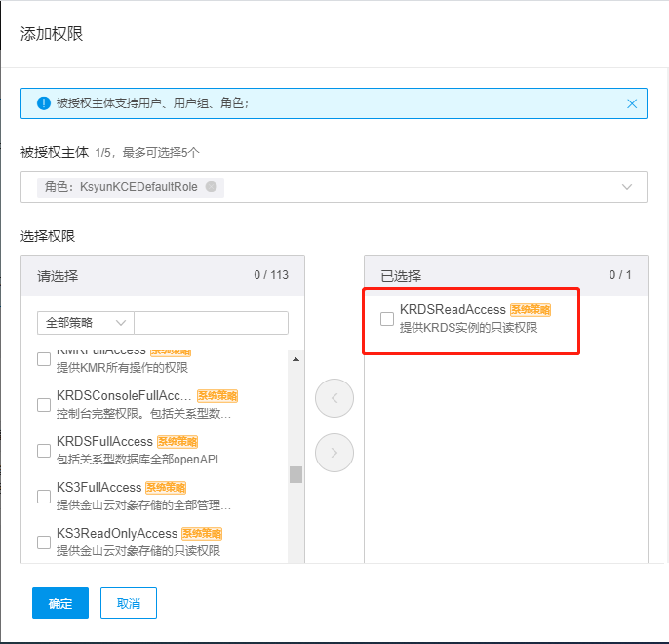
Task: Click the left arrow transfer button
Action: point(334,398)
